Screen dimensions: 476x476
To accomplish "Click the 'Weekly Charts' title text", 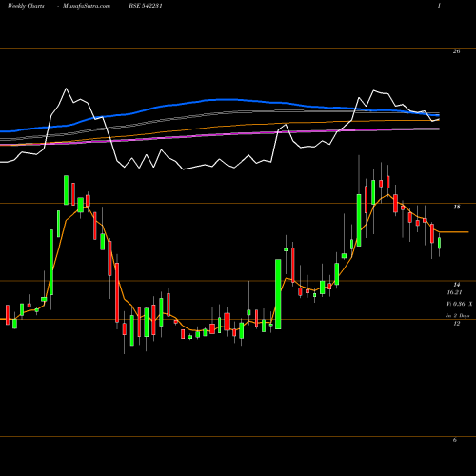I will 26,6.
